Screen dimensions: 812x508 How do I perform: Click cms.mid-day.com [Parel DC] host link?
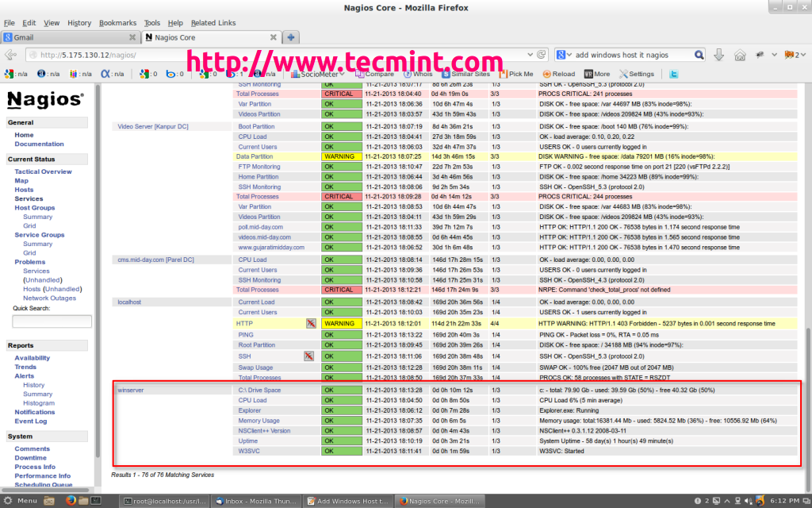point(155,260)
